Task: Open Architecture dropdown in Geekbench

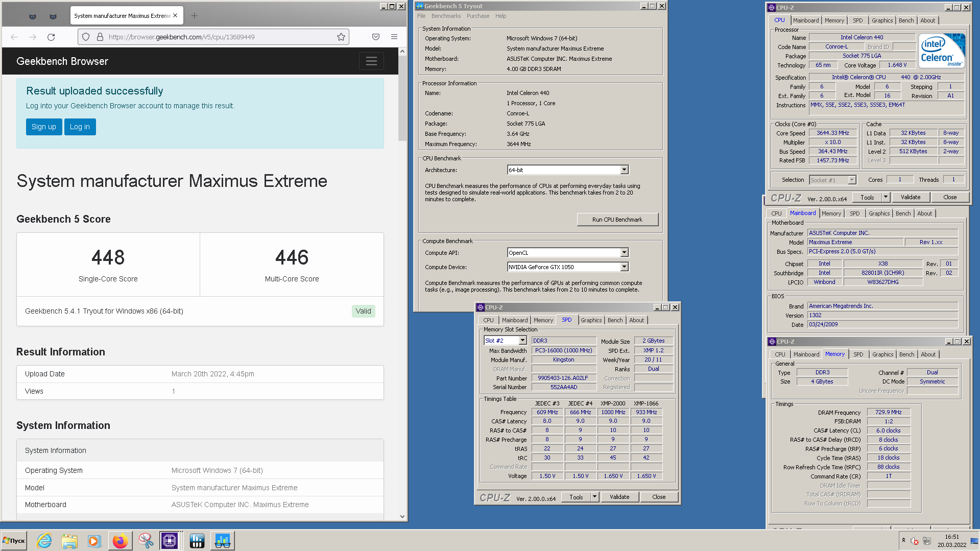Action: (x=624, y=170)
